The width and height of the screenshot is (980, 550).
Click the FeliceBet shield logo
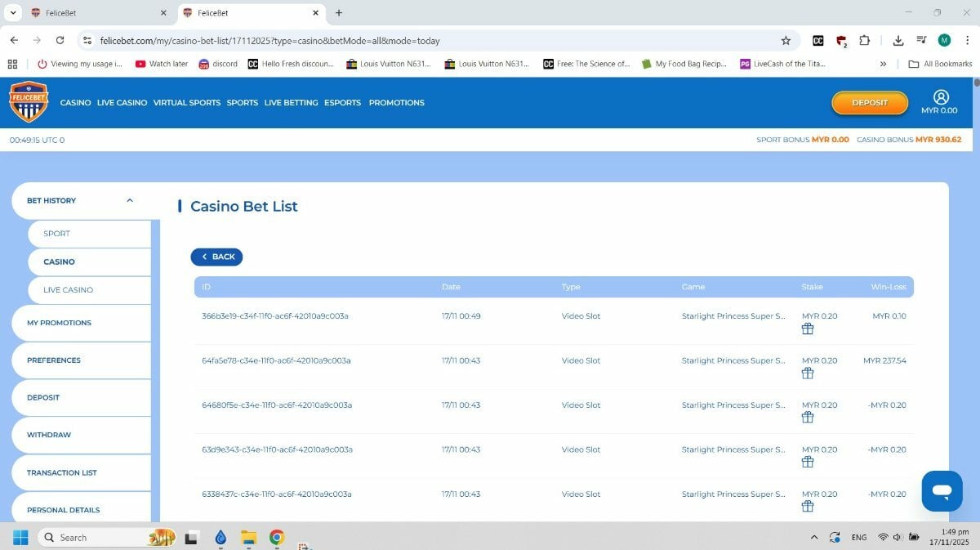pos(29,102)
